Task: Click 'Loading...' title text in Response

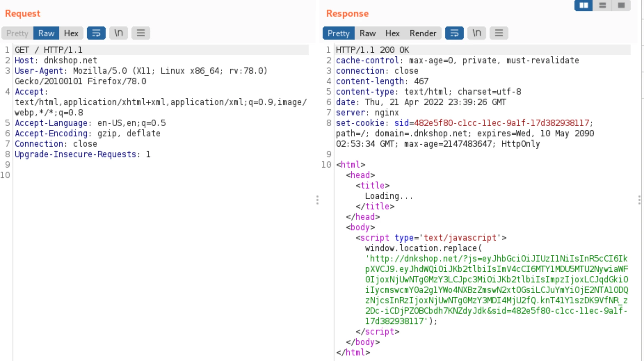Action: (x=389, y=196)
